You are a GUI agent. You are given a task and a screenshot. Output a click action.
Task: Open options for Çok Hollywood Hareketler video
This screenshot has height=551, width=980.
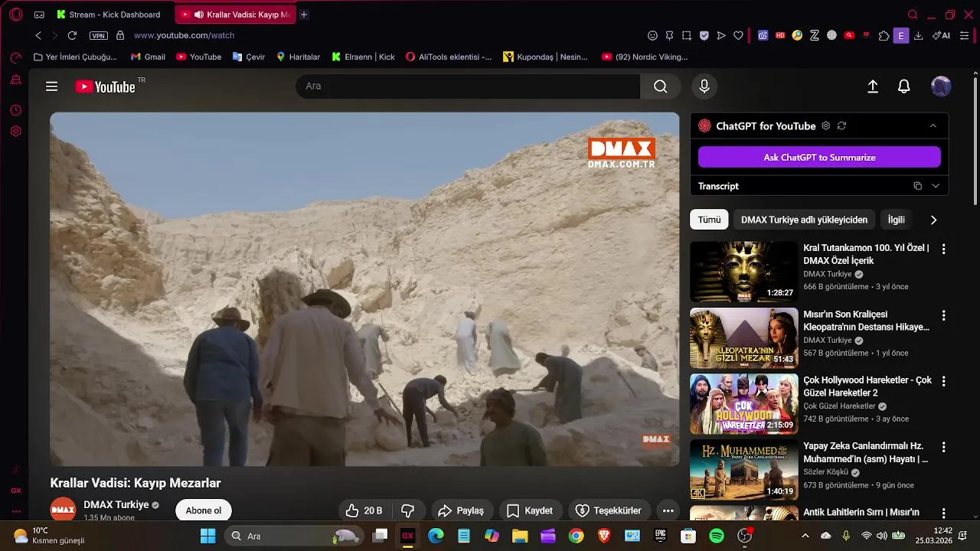tap(943, 381)
